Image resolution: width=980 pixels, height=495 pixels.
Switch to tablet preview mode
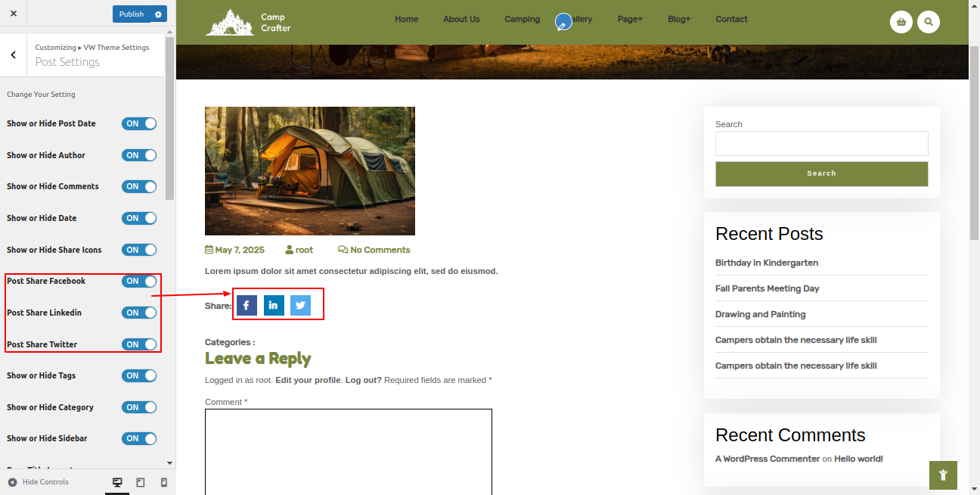(141, 482)
